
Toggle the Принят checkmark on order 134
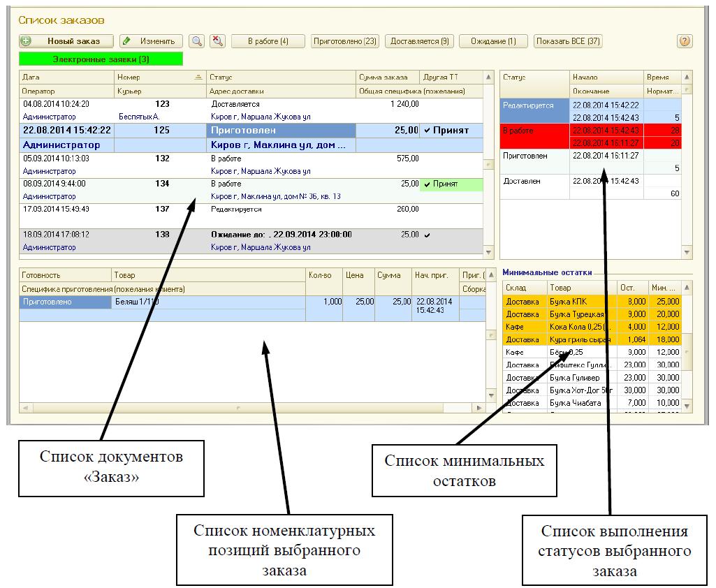(x=427, y=184)
